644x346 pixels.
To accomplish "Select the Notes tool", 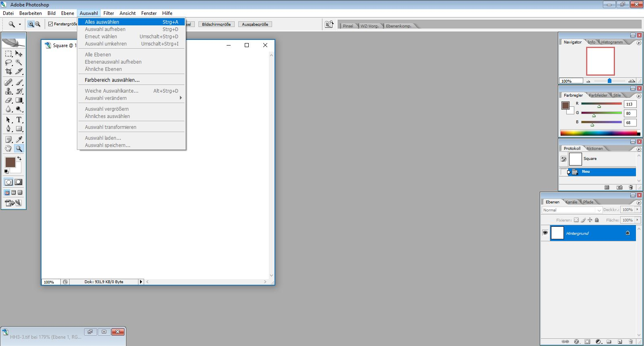I will (x=8, y=139).
